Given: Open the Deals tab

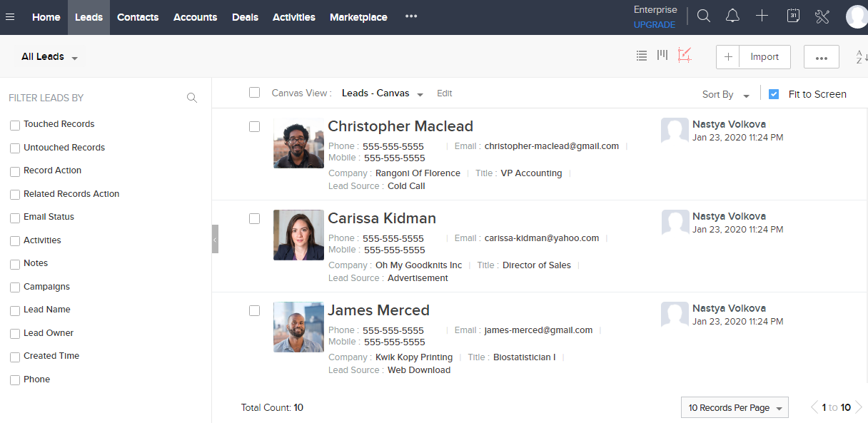Looking at the screenshot, I should (x=245, y=17).
